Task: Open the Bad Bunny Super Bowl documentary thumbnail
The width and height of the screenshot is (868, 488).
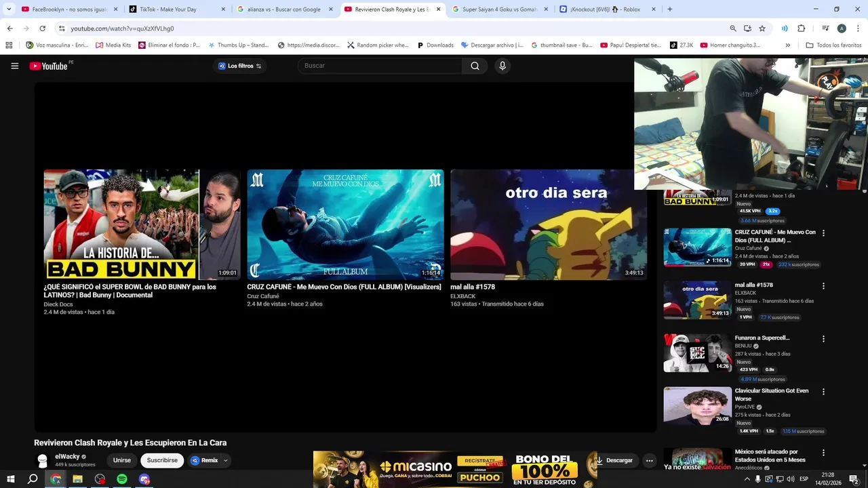Action: (x=142, y=224)
